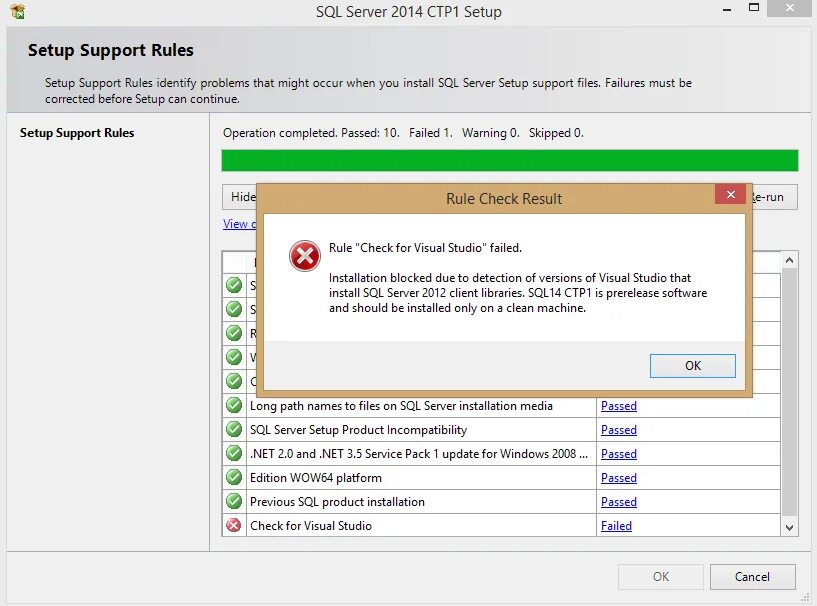Close the Rule Check Result dialog
817x606 pixels.
(731, 194)
